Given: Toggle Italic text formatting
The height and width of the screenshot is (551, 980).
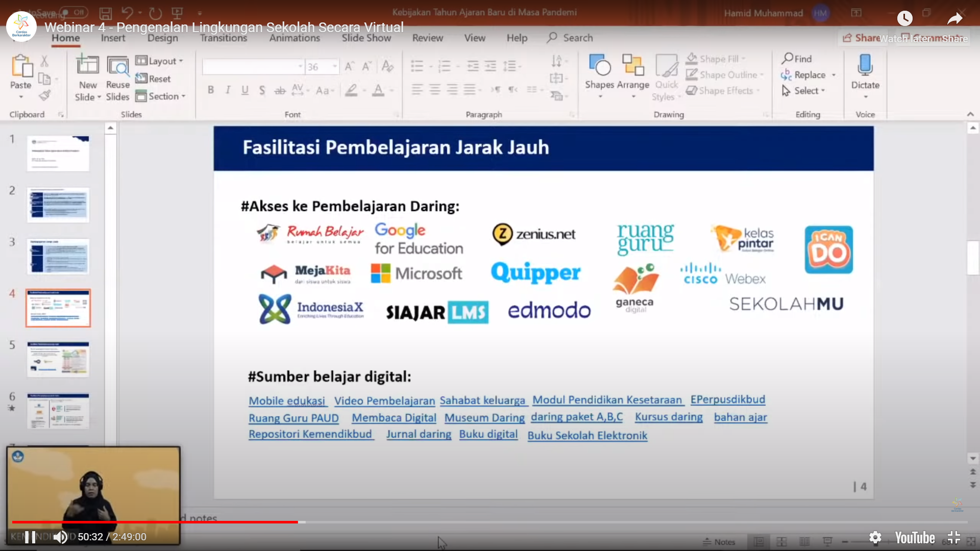Looking at the screenshot, I should [228, 90].
